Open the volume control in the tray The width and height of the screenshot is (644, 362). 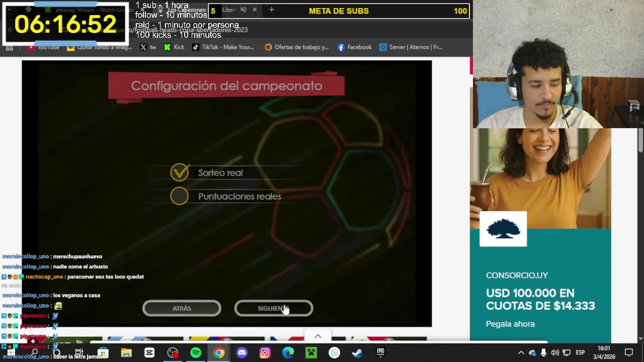[555, 353]
